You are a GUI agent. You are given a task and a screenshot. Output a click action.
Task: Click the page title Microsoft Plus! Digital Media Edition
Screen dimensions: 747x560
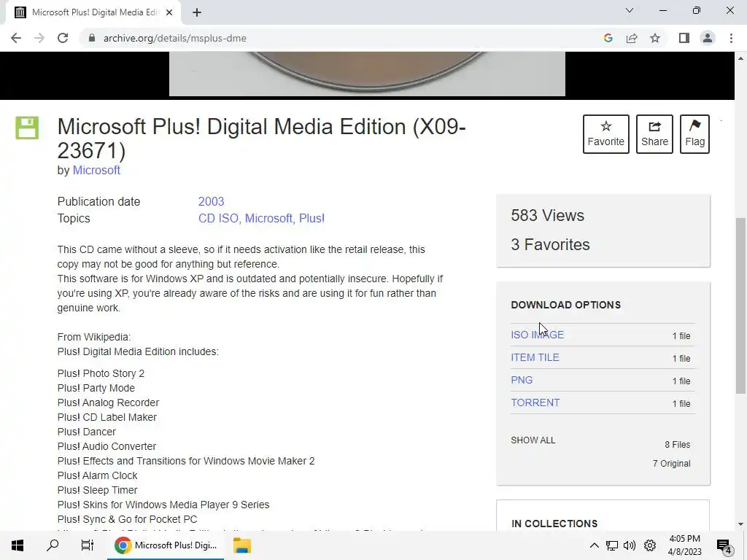tap(262, 139)
